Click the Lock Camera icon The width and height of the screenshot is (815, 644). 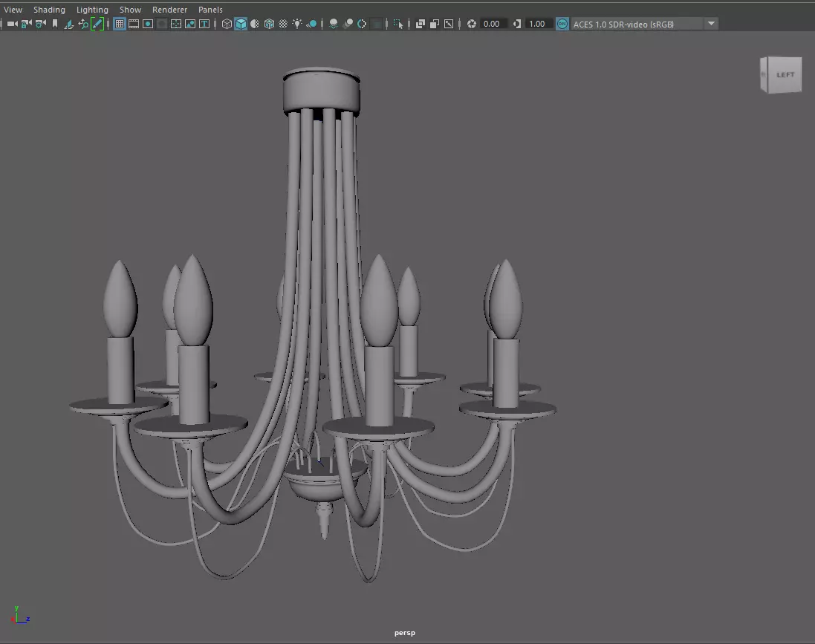click(27, 23)
